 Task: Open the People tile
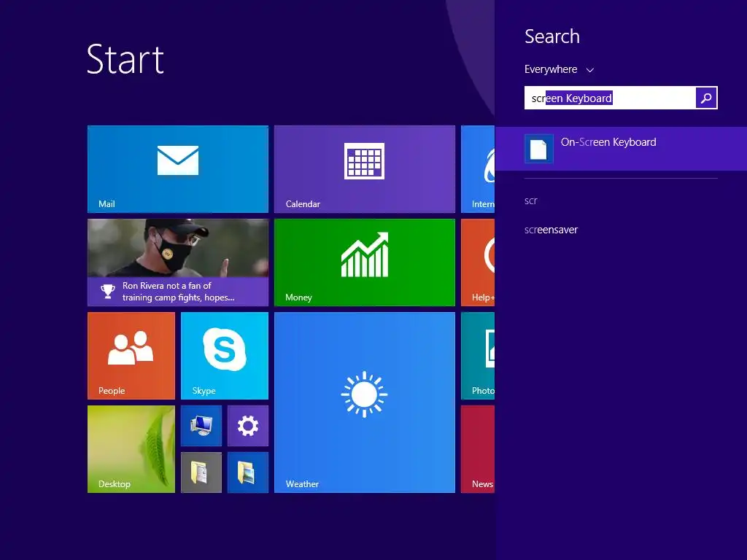[x=131, y=356]
